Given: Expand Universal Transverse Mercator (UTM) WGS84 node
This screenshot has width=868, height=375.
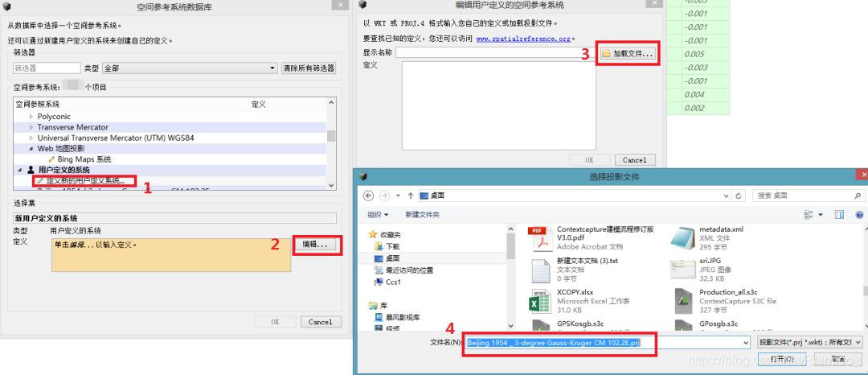Looking at the screenshot, I should [31, 138].
